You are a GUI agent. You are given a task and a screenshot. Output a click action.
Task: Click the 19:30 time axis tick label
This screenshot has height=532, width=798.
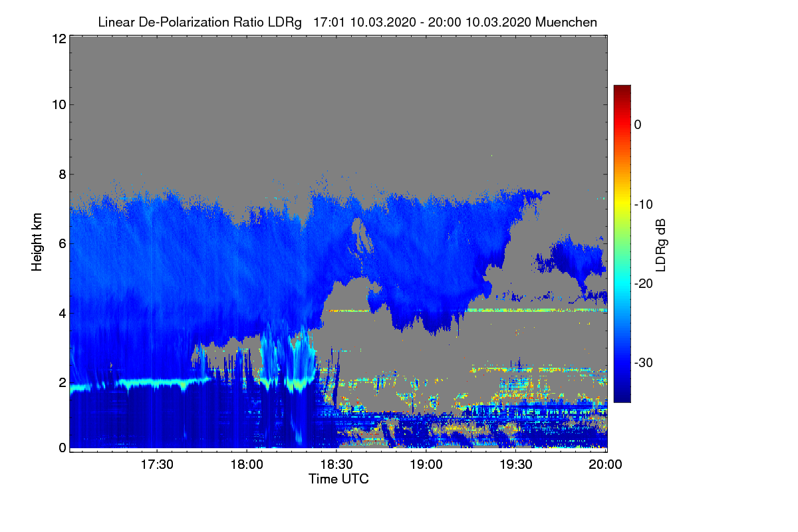click(516, 465)
